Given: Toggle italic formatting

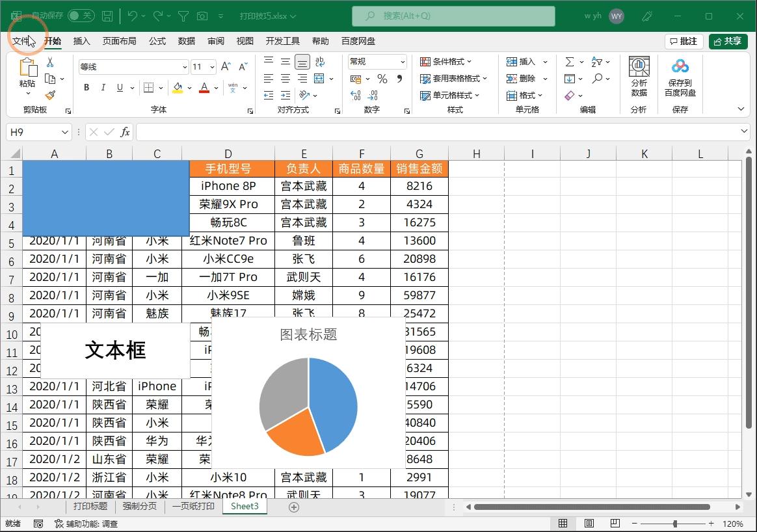Looking at the screenshot, I should pos(102,86).
